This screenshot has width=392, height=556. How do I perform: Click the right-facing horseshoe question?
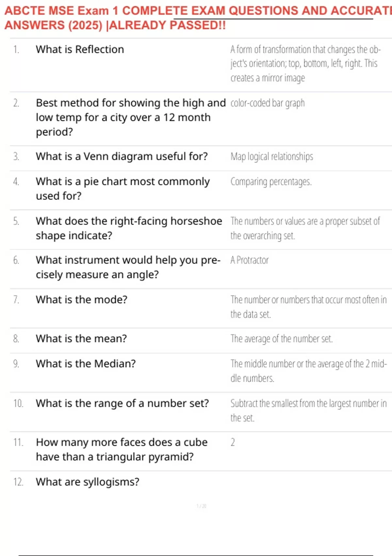pos(129,228)
